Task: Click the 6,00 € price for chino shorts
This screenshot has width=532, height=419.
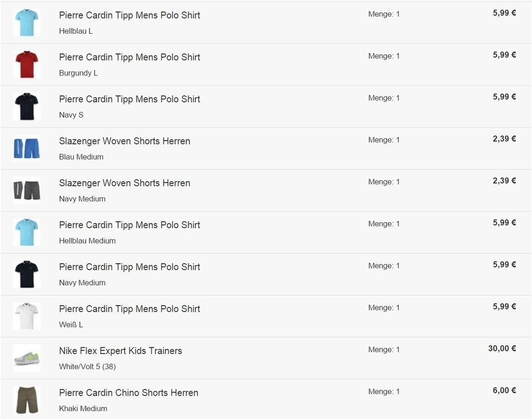Action: pos(504,390)
